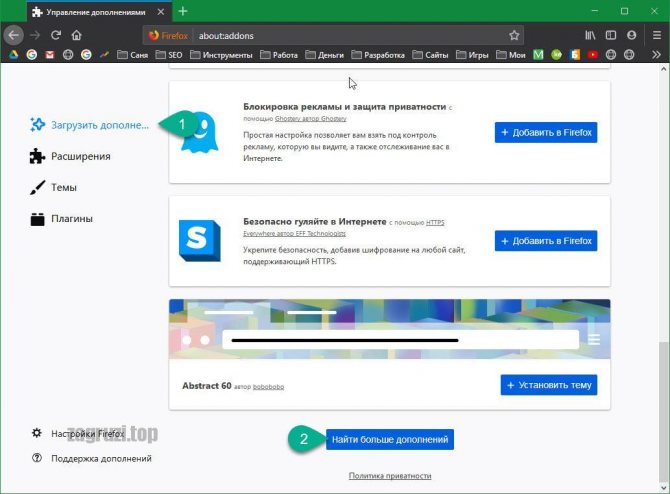670x494 pixels.
Task: Open the Работа bookmarks folder
Action: pyautogui.click(x=279, y=55)
